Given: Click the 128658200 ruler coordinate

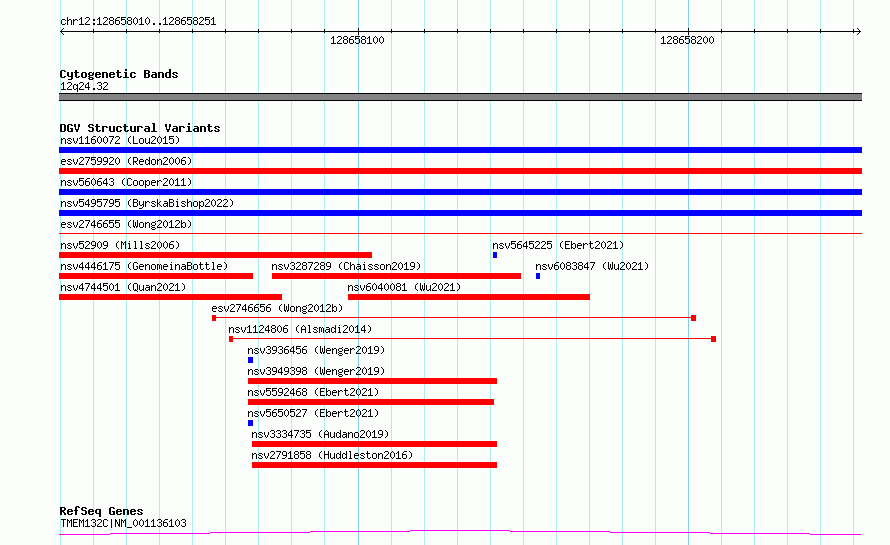Looking at the screenshot, I should pyautogui.click(x=687, y=40).
